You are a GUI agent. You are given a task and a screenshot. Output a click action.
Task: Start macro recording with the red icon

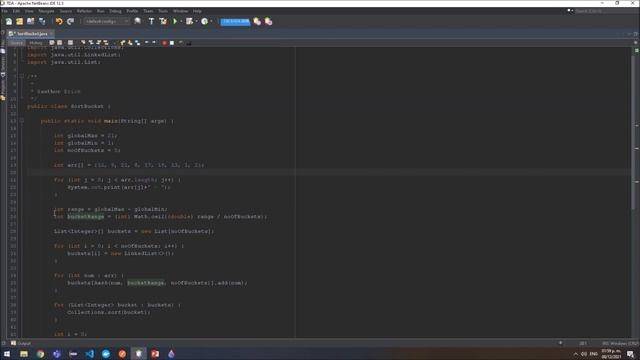click(x=164, y=42)
